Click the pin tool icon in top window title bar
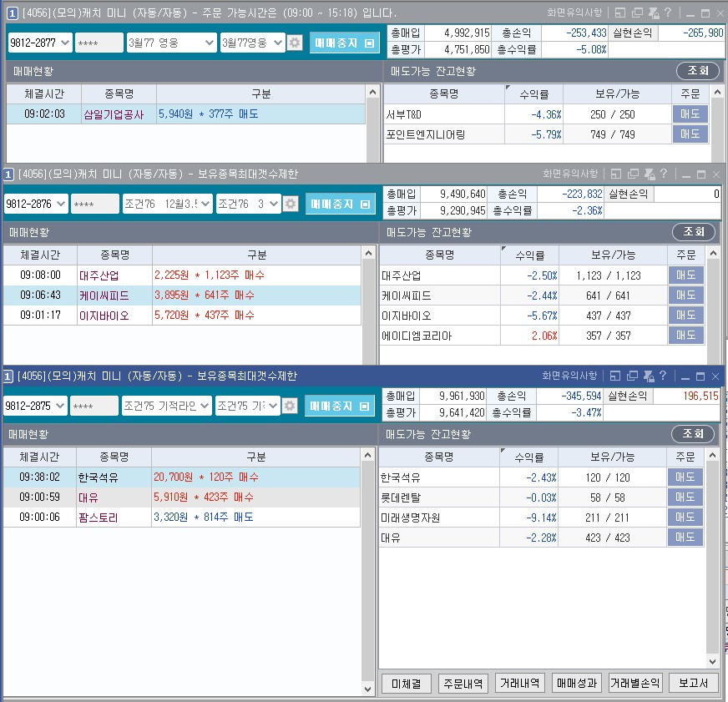728x702 pixels. (654, 13)
